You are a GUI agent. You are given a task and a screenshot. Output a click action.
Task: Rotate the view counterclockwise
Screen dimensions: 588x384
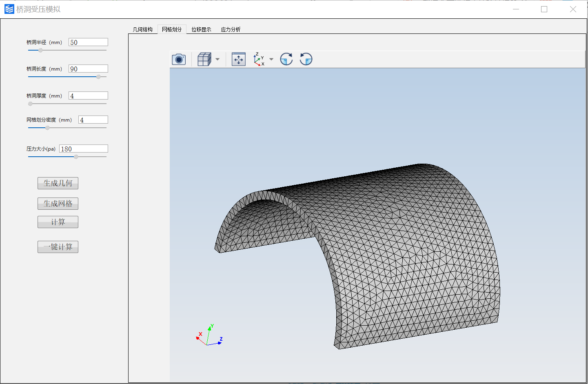tap(306, 60)
